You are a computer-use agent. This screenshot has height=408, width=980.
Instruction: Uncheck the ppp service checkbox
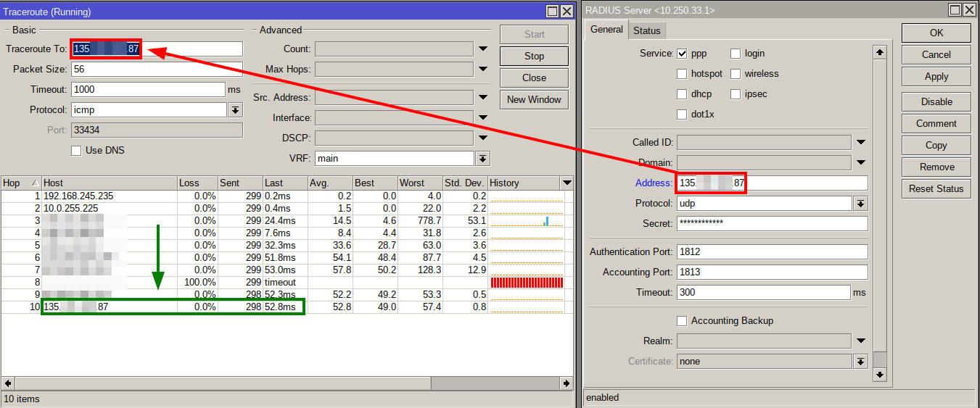coord(682,54)
